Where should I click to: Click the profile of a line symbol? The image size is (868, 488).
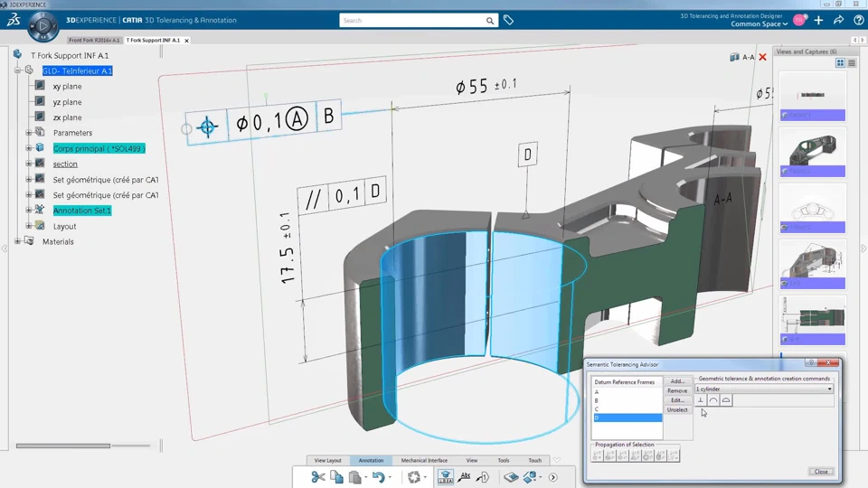(x=713, y=400)
